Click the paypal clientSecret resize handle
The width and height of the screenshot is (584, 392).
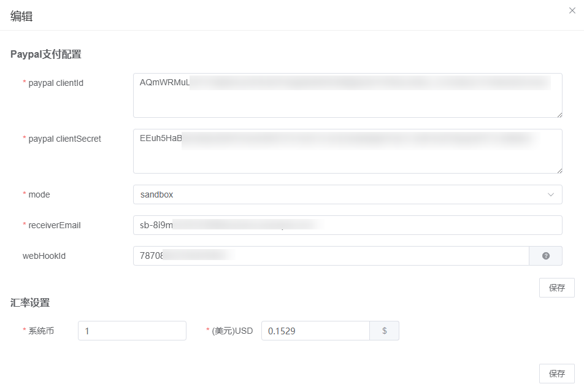click(559, 171)
